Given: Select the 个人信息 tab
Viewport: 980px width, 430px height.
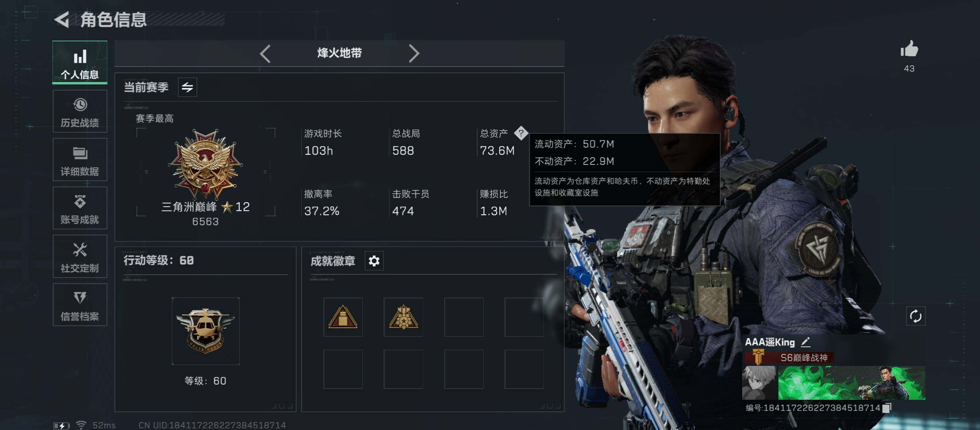Looking at the screenshot, I should (x=80, y=62).
